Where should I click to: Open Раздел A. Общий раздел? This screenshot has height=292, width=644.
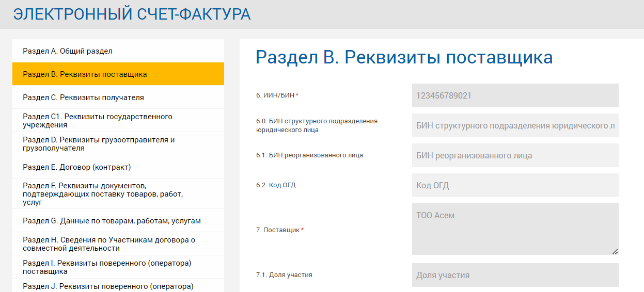tap(118, 51)
